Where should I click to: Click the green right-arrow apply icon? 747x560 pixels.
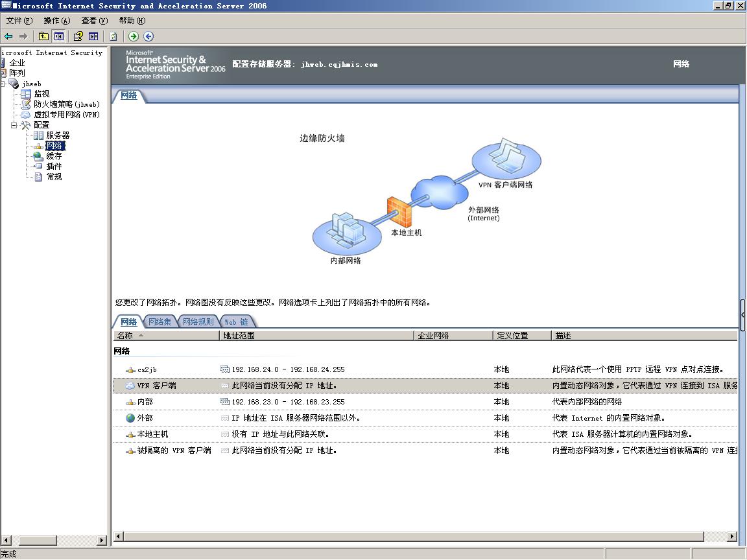[134, 36]
